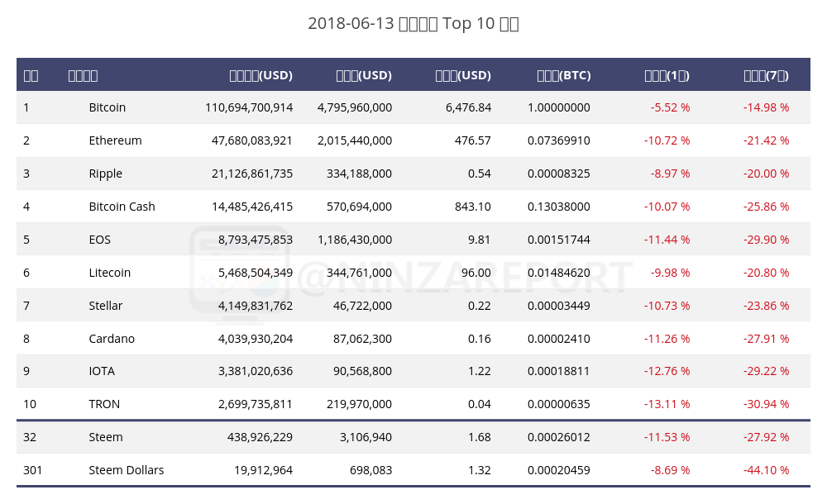Click the TRON name cell

pyautogui.click(x=104, y=404)
